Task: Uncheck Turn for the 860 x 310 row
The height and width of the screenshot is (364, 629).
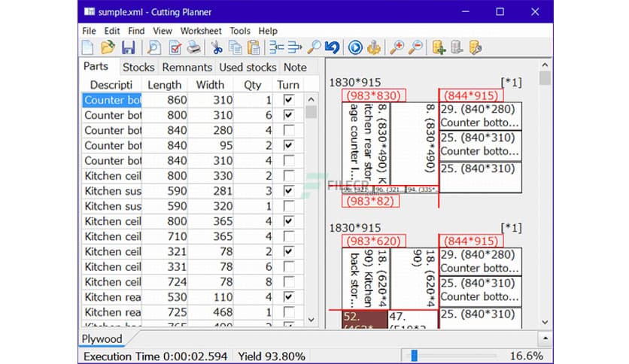Action: click(x=288, y=100)
